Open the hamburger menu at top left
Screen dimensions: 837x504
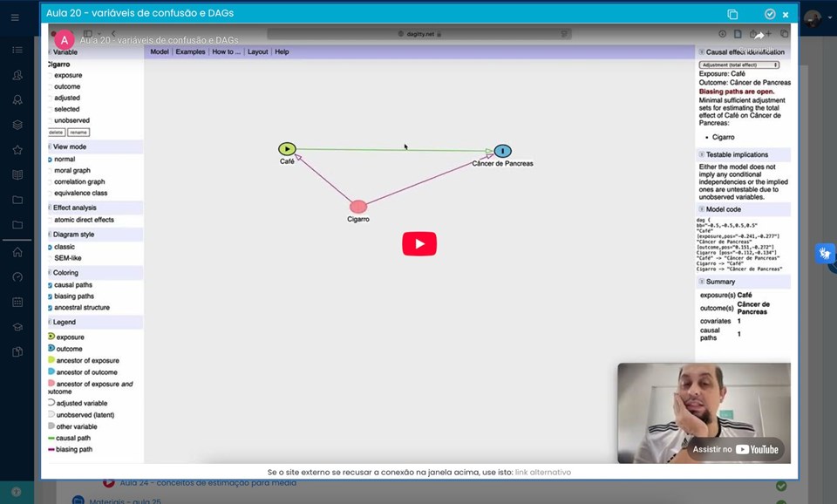(x=15, y=17)
